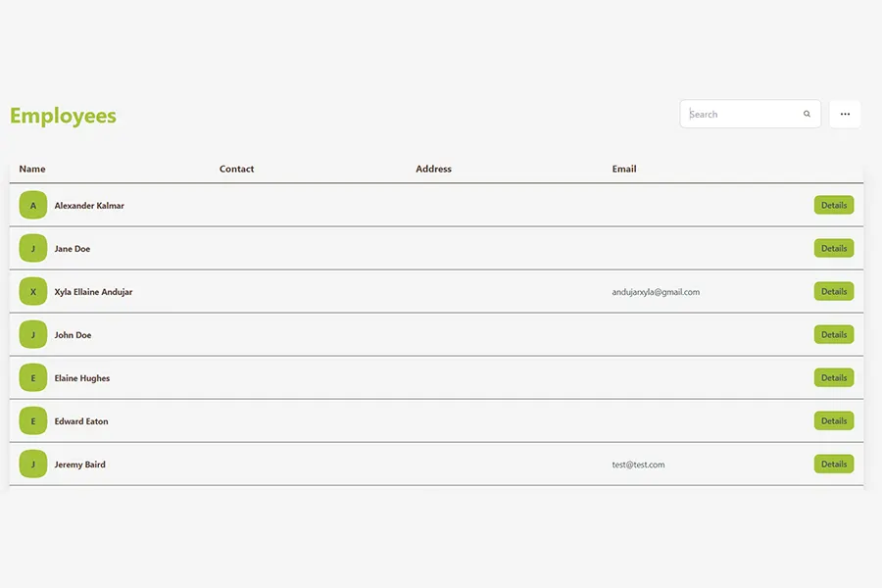Viewport: 882px width, 588px height.
Task: View Details for Xyla Ellaine Andujar
Action: pos(833,292)
